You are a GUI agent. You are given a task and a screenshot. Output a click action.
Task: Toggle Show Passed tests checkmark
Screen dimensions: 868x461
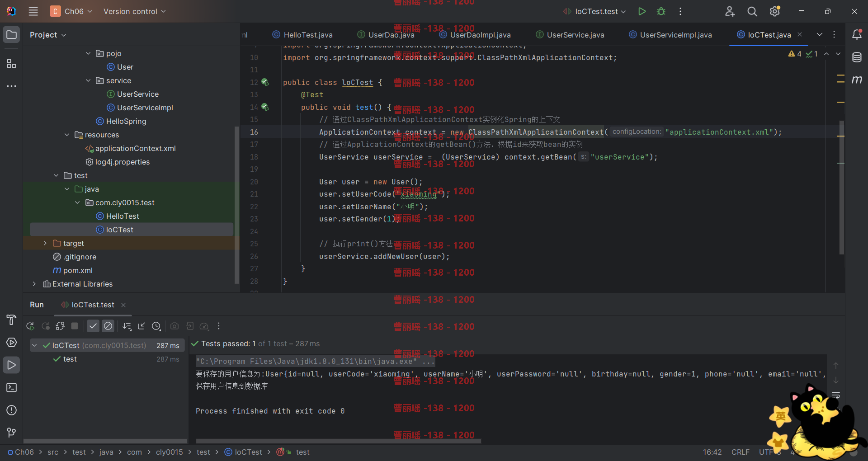93,326
